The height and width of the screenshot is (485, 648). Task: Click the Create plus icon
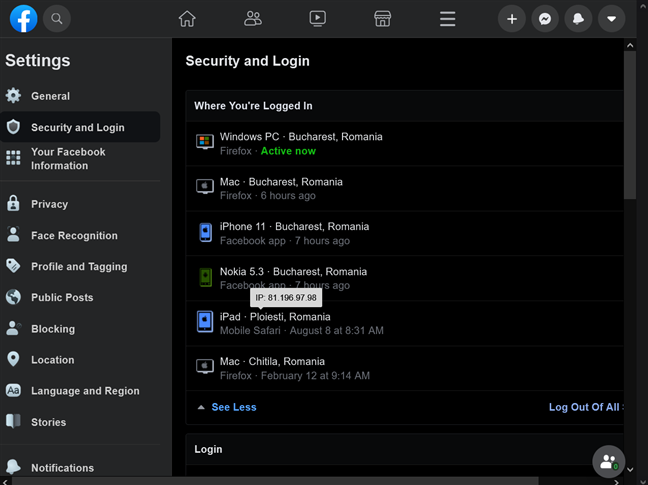point(512,19)
